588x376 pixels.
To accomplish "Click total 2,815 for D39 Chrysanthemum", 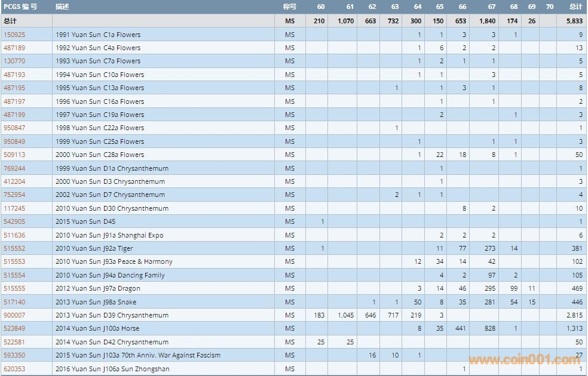I will [x=574, y=315].
